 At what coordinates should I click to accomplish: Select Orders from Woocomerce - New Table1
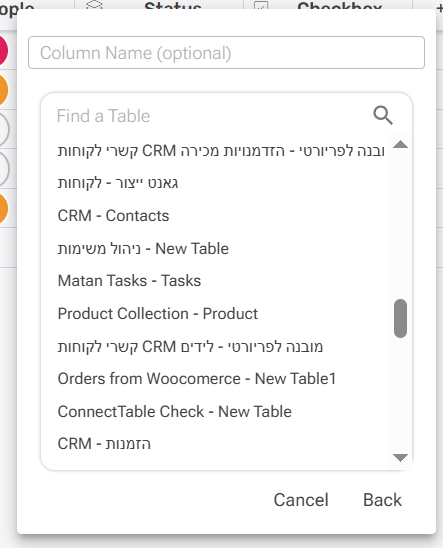click(197, 378)
